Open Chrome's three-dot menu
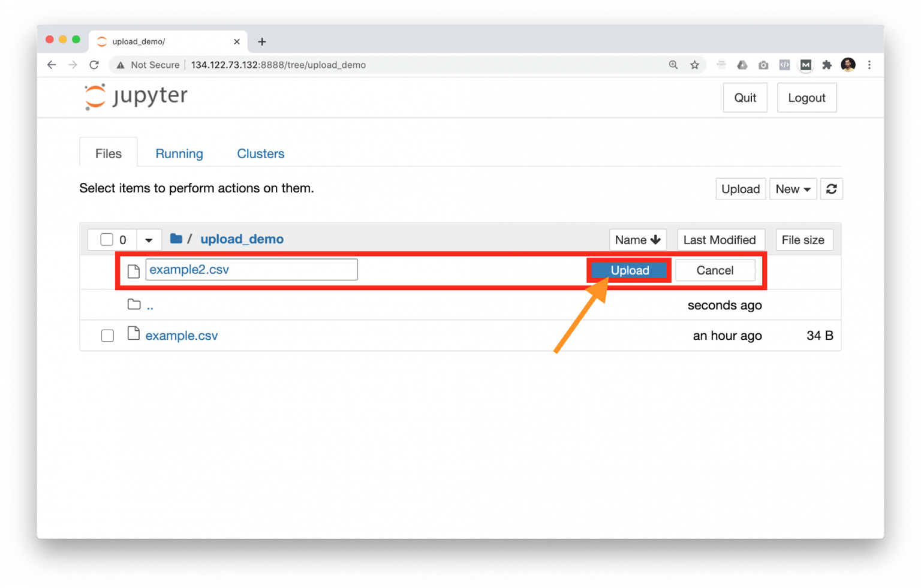 click(869, 65)
